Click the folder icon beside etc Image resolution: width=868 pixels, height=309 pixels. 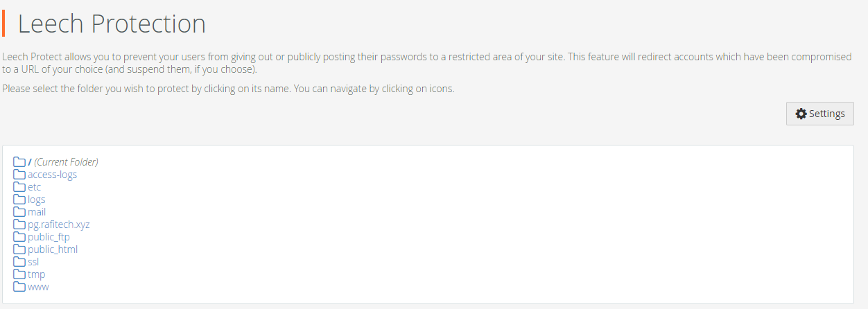coord(19,187)
